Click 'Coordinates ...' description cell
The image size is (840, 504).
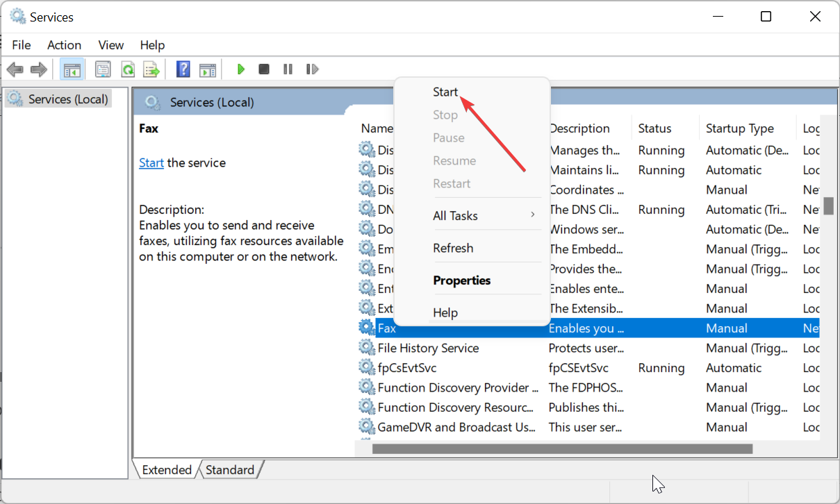tap(586, 190)
